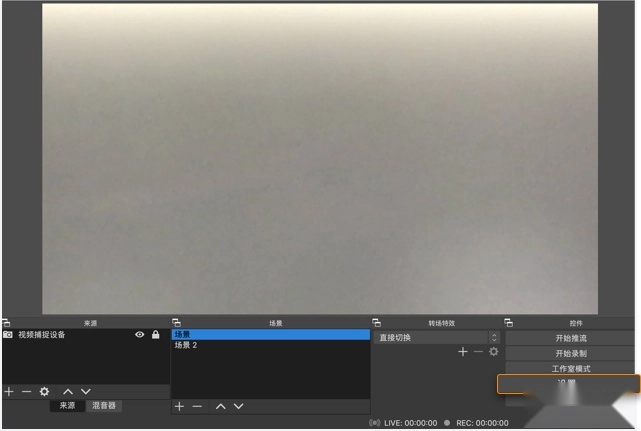The width and height of the screenshot is (641, 431).
Task: Move scene down in scenes list
Action: pos(238,406)
